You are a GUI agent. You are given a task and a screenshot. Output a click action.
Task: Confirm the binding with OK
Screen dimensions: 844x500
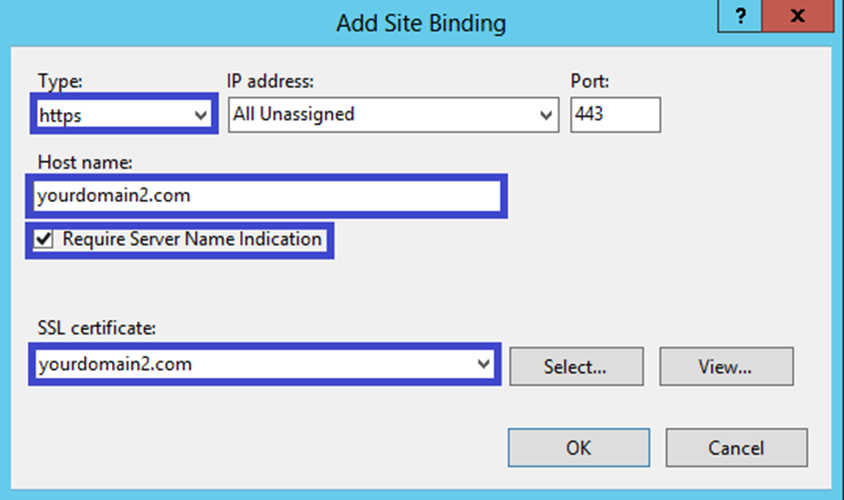578,448
